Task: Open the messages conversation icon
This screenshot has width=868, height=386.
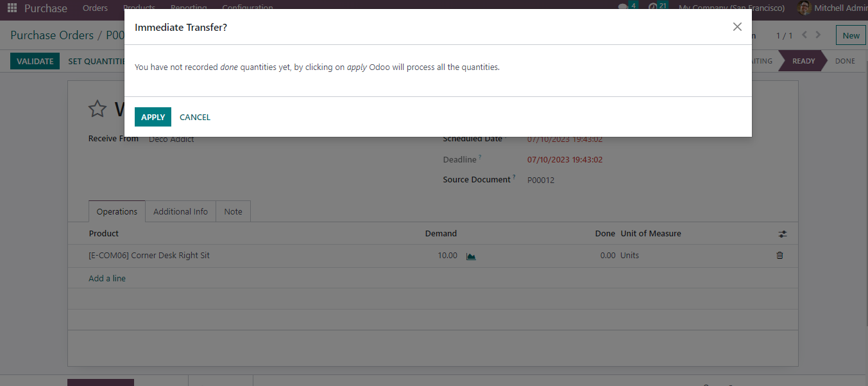Action: point(623,8)
